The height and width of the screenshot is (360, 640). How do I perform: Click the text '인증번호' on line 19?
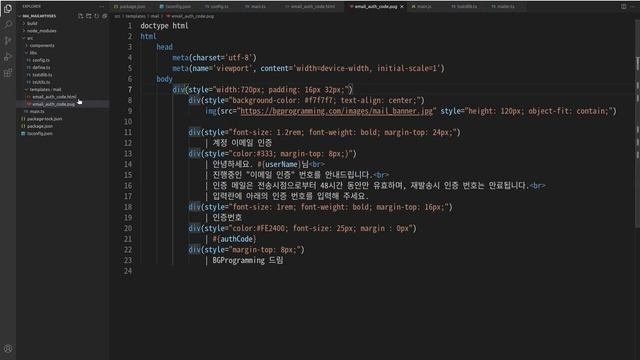[227, 218]
